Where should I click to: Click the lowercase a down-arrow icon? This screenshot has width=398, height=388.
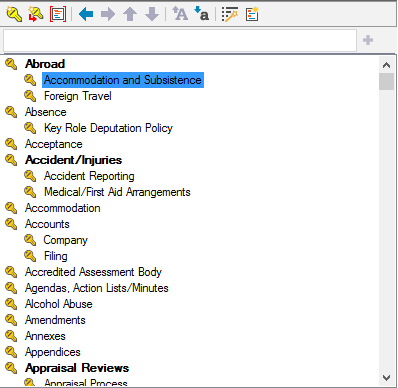(202, 14)
